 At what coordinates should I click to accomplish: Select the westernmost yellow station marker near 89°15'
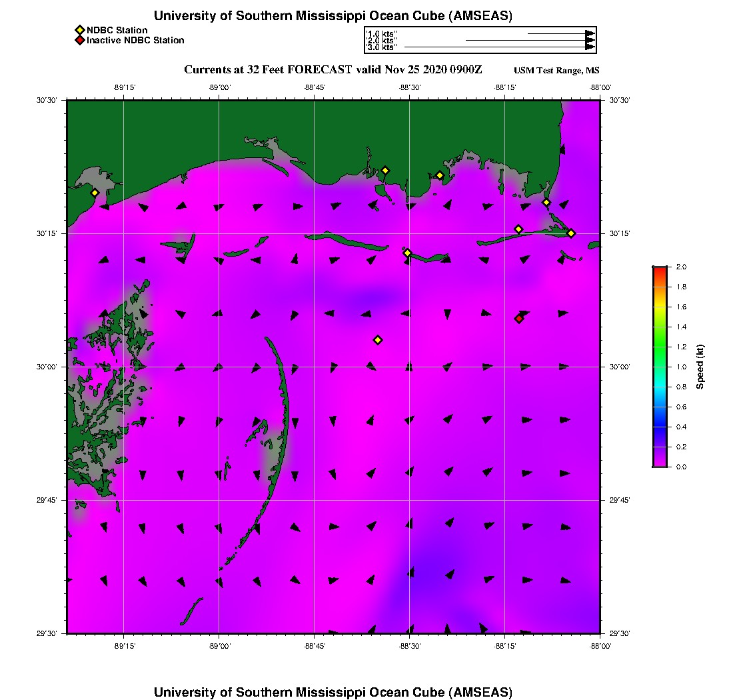pos(95,193)
